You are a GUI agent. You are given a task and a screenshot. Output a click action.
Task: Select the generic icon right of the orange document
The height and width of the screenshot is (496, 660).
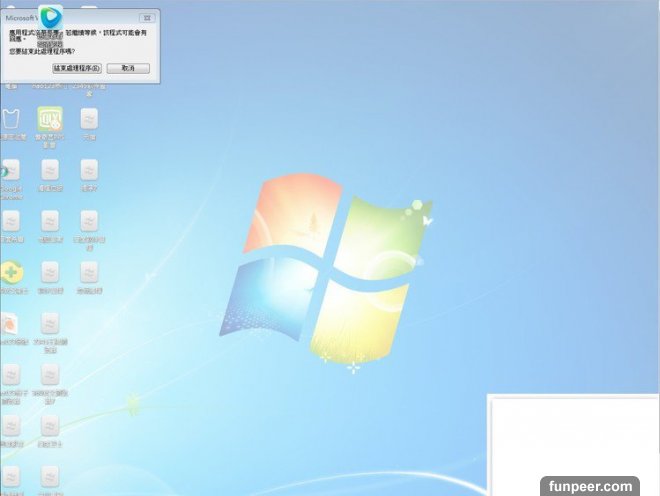50,323
